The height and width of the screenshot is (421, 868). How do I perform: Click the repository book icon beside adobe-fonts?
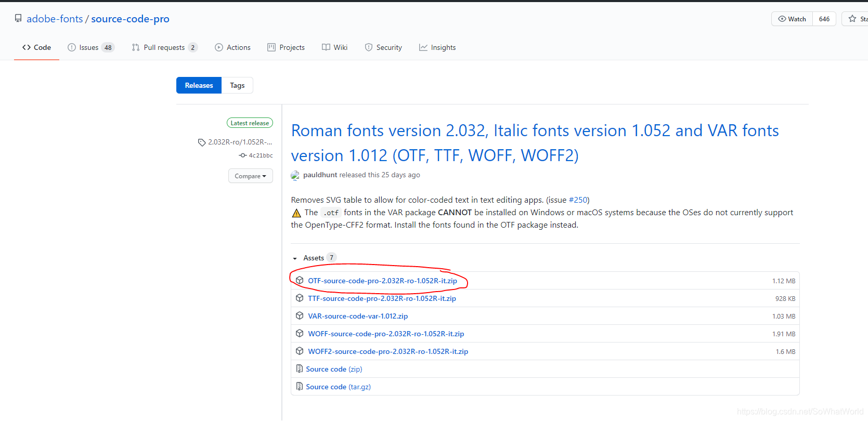18,19
